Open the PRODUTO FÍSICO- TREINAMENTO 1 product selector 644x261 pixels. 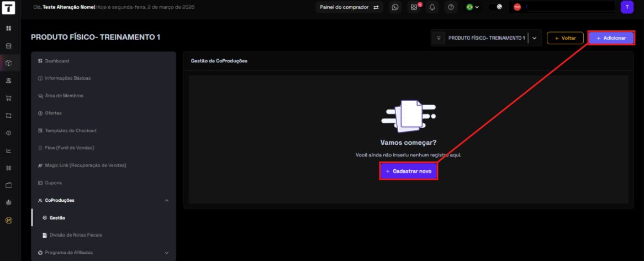coord(486,38)
